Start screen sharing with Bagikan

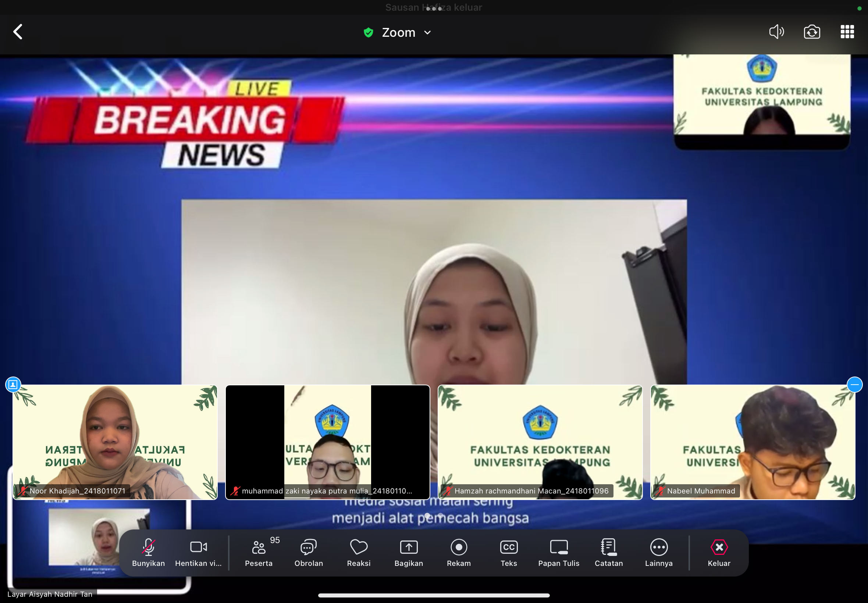409,552
